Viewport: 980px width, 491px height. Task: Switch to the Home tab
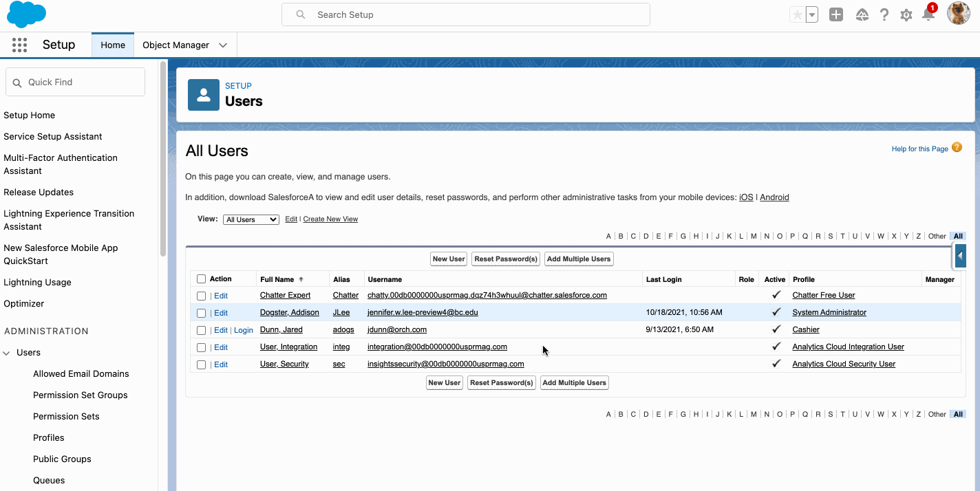pos(113,45)
